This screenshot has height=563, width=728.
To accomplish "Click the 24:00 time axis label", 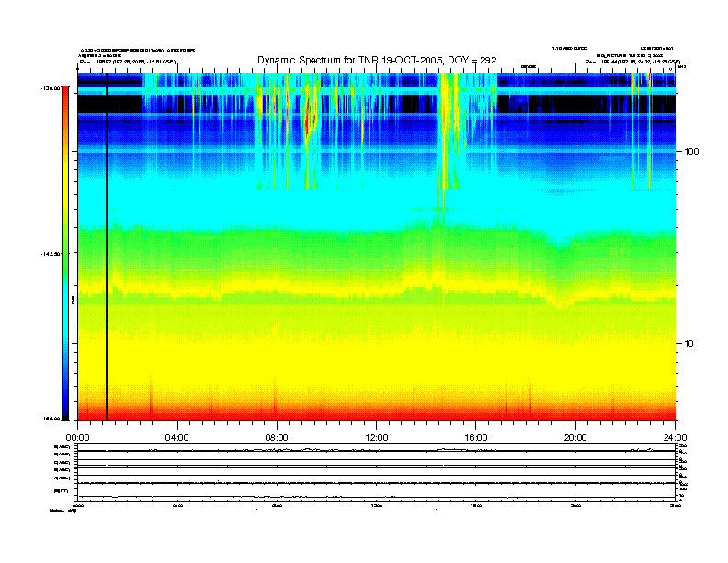I will click(676, 438).
